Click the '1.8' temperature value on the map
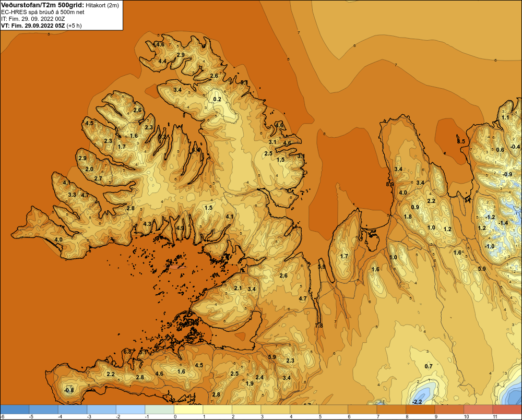The height and width of the screenshot is (420, 522). [x=408, y=217]
